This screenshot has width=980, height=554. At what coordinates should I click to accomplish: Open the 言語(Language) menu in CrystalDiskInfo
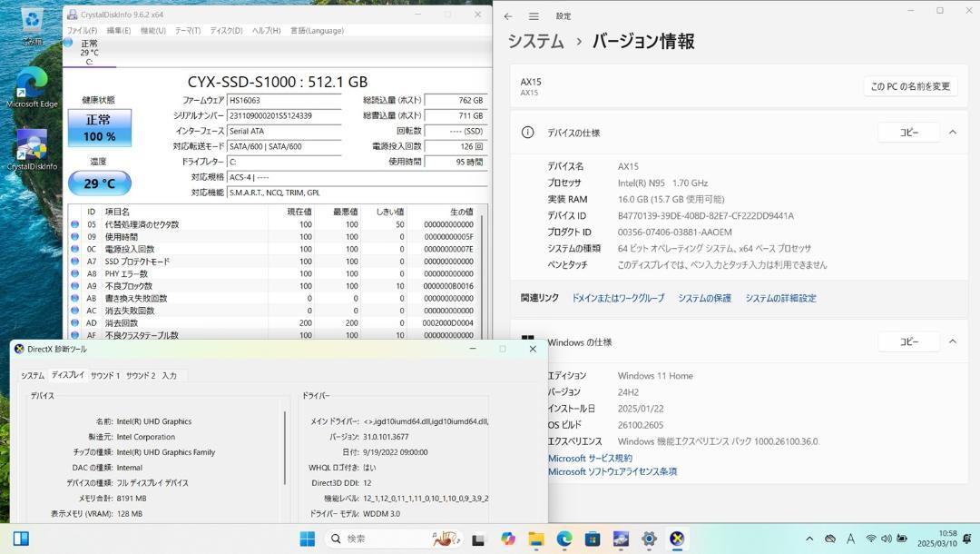[x=317, y=31]
